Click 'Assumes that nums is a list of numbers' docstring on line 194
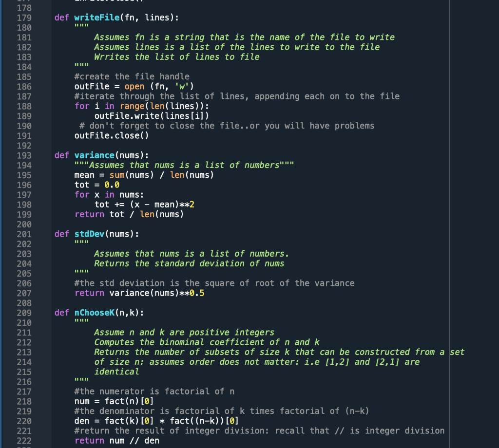 184,165
